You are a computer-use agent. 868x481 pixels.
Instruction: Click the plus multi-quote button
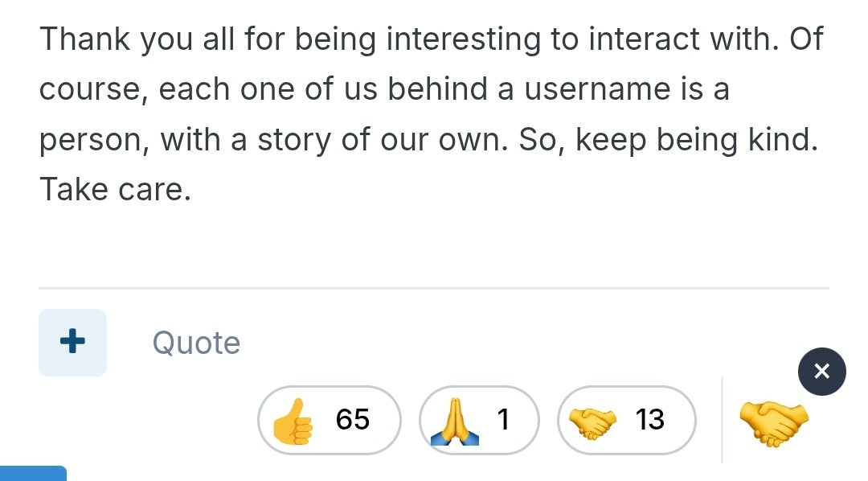[72, 342]
